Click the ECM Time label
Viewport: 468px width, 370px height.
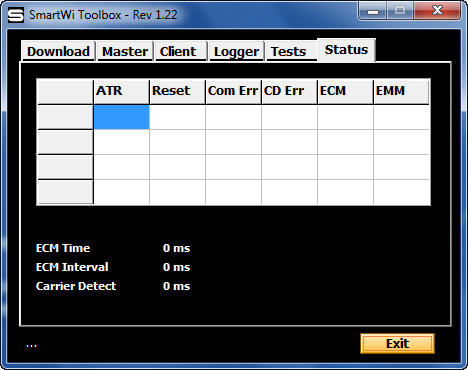(x=63, y=248)
